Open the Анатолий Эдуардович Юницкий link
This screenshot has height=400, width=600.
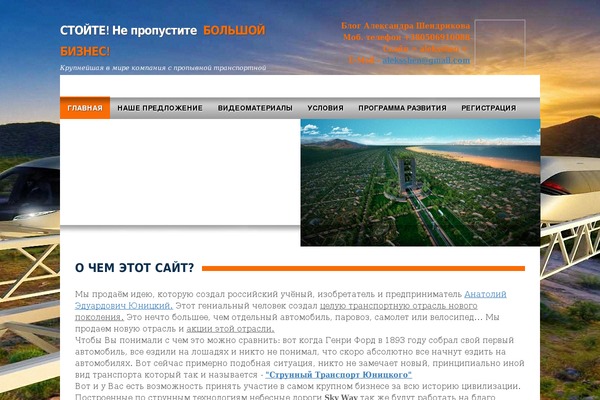(x=290, y=300)
